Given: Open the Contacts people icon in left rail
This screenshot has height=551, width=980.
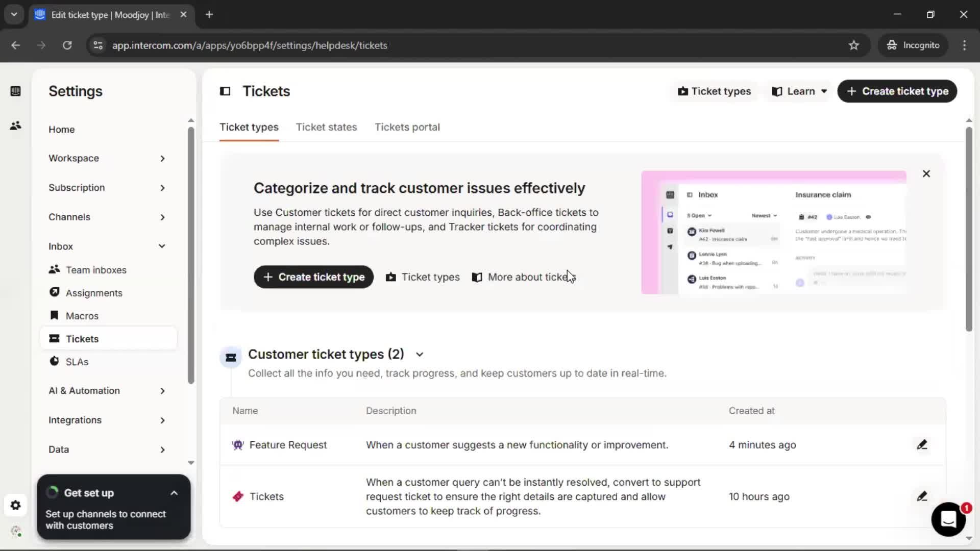Looking at the screenshot, I should (x=15, y=125).
